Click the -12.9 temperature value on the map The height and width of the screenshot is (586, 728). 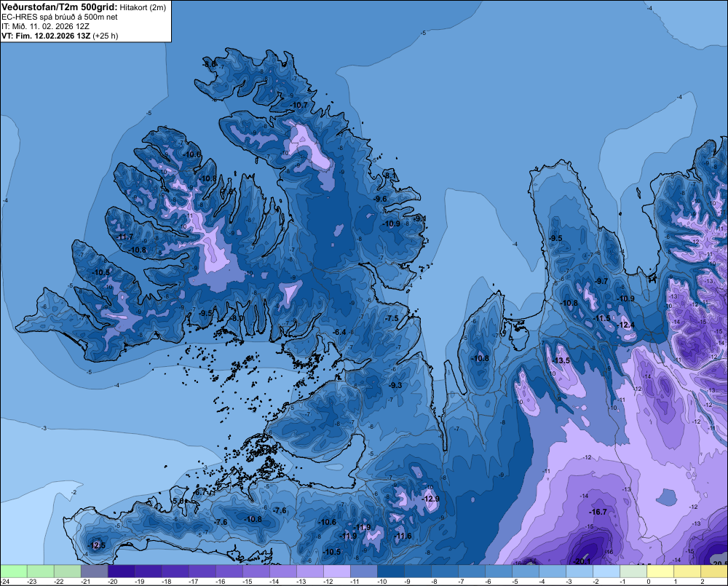430,499
